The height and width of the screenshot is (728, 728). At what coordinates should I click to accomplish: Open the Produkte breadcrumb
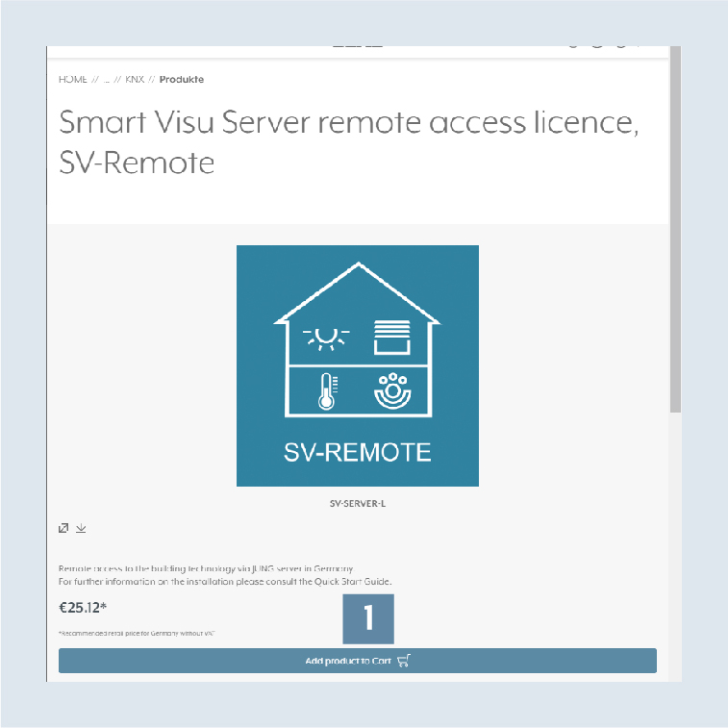coord(182,80)
